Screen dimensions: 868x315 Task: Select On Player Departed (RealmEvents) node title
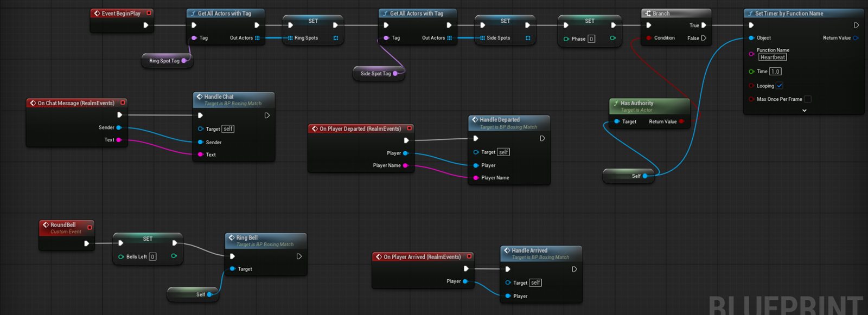tap(360, 128)
